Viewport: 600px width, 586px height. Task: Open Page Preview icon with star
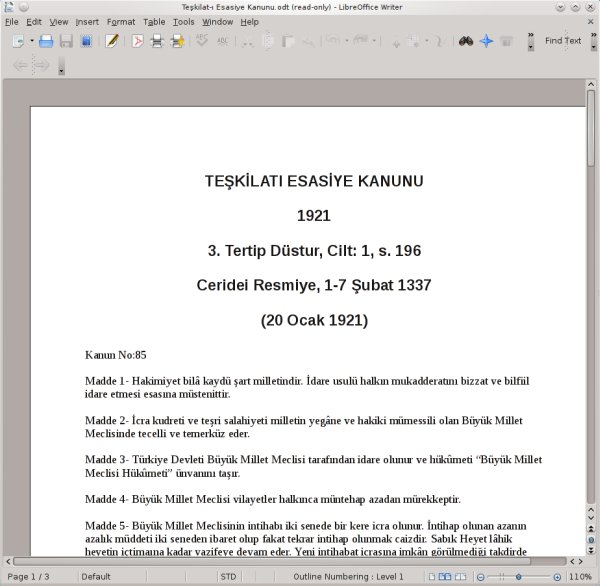click(178, 41)
